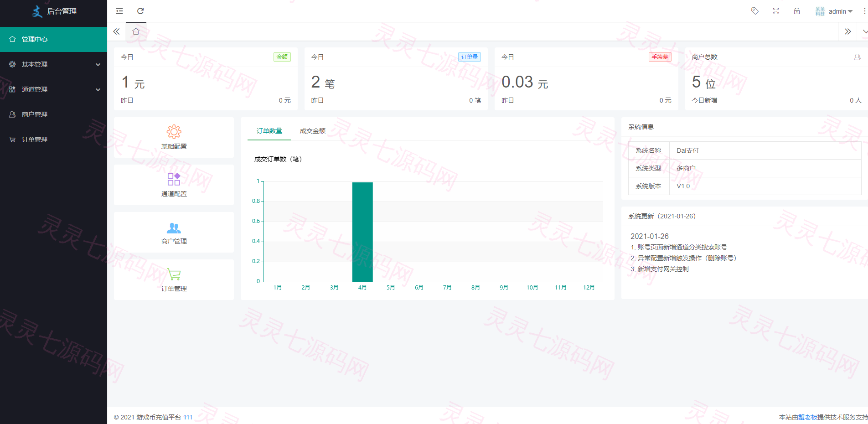Click the user icon on 商户总数 card
This screenshot has width=868, height=424.
click(x=858, y=57)
